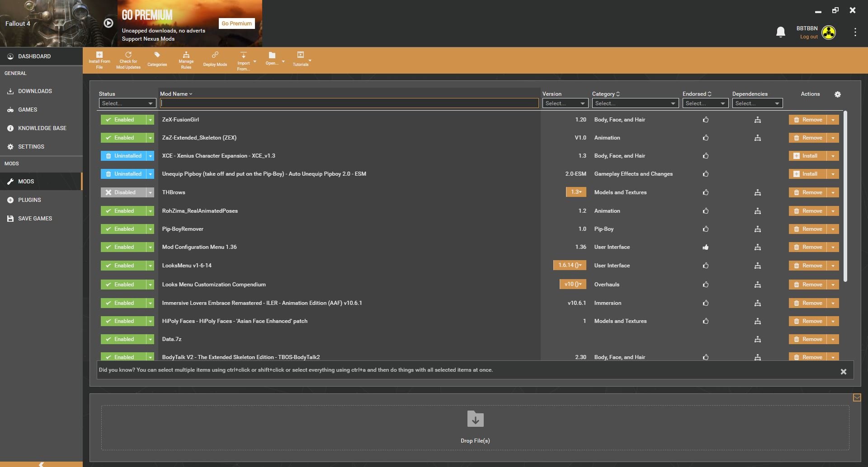Click the radiation user avatar

point(829,33)
